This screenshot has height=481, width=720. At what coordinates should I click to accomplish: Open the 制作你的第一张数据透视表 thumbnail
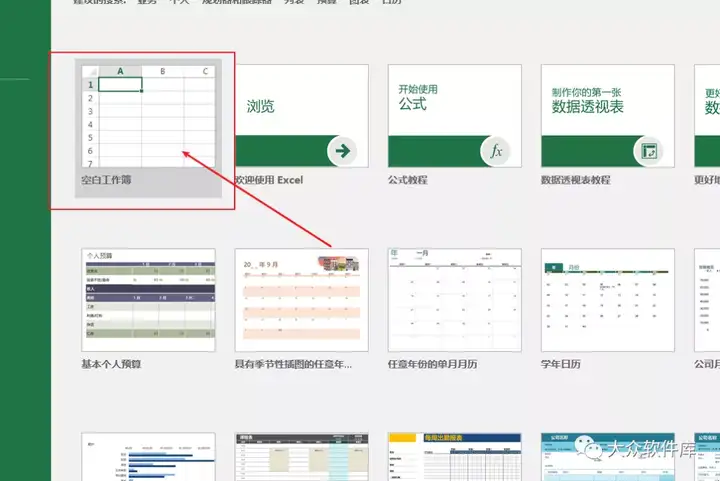pos(608,116)
